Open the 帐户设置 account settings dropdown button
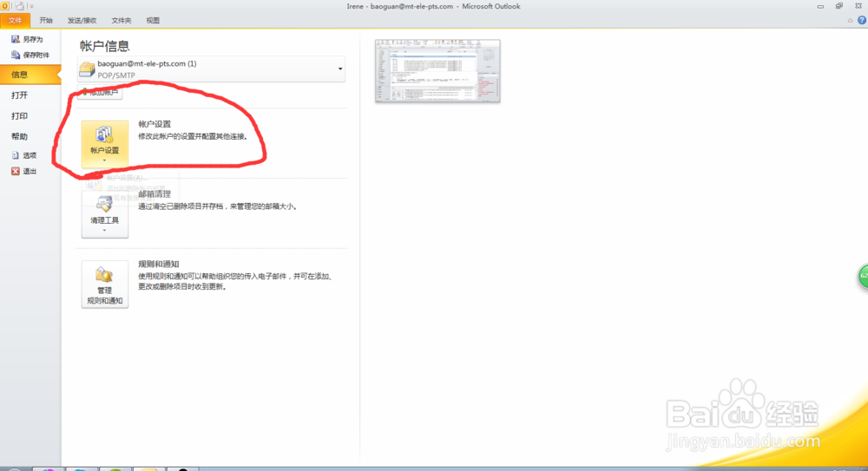This screenshot has width=868, height=471. click(105, 144)
